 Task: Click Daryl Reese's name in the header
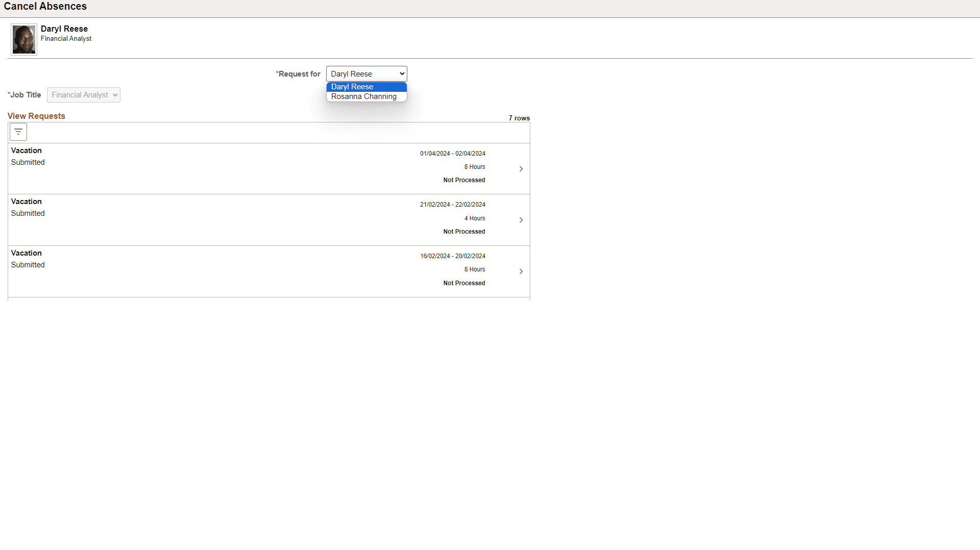click(x=64, y=29)
